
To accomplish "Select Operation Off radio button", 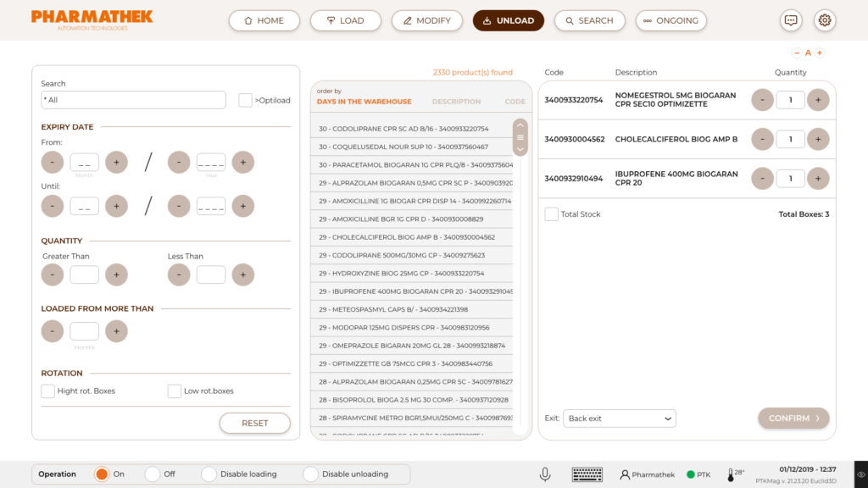I will pyautogui.click(x=153, y=474).
